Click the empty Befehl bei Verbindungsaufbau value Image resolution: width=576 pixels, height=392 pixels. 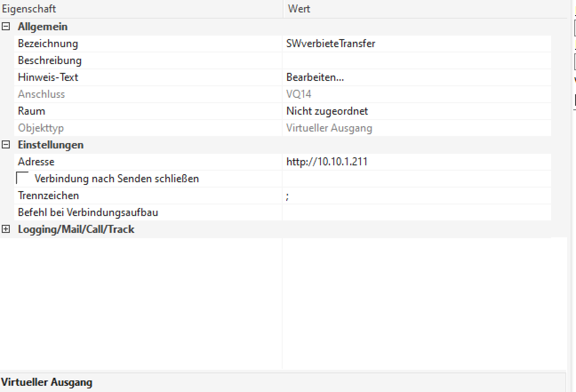416,212
